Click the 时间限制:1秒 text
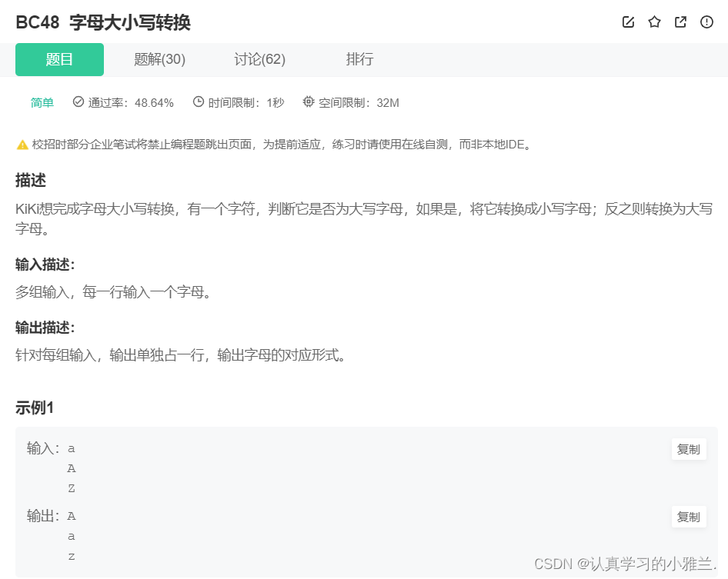The width and height of the screenshot is (728, 579). 245,102
